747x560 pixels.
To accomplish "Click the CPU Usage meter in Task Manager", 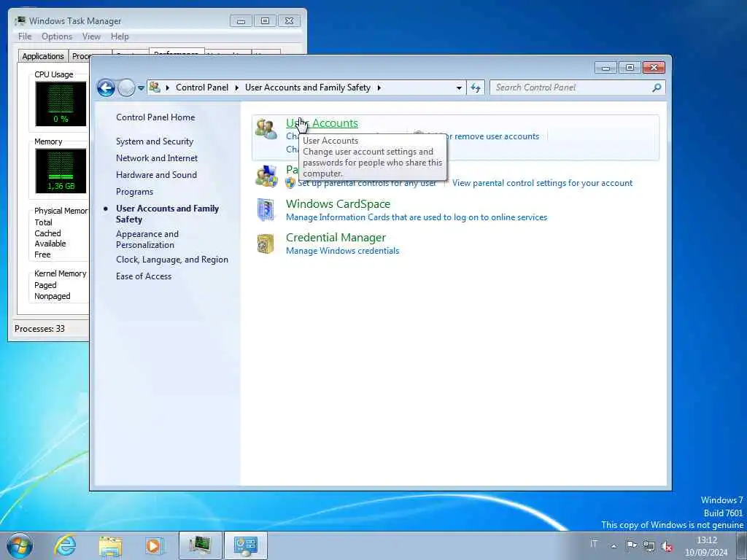I will [61, 104].
